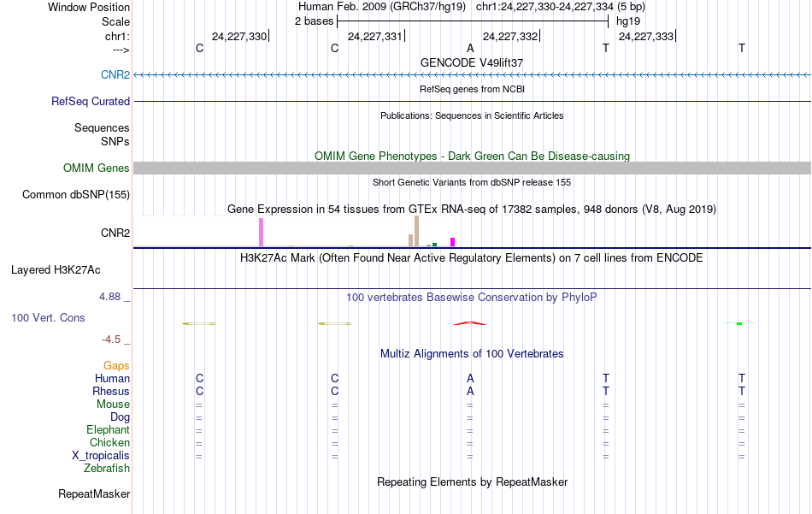
Task: Open the RefSeq genes from NCBI title
Action: point(472,89)
